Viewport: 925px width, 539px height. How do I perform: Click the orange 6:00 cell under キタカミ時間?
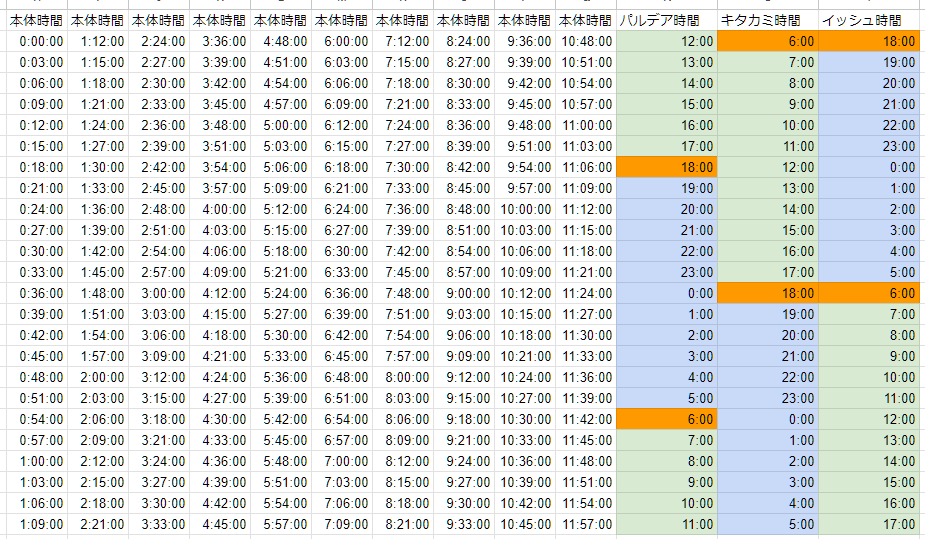(767, 41)
